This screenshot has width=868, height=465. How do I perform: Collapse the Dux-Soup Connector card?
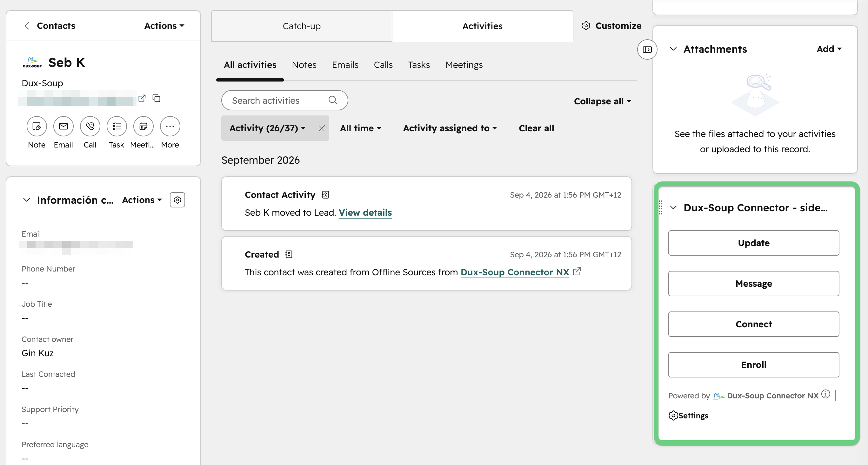point(673,207)
